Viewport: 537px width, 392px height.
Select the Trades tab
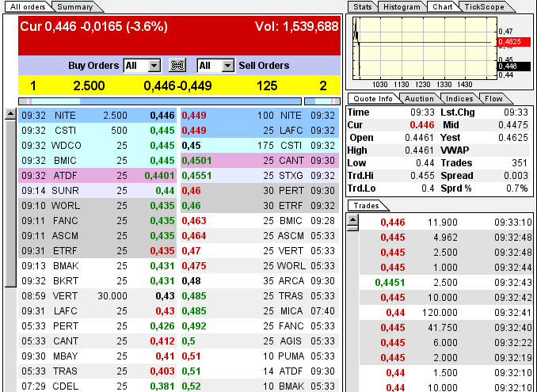pyautogui.click(x=367, y=205)
